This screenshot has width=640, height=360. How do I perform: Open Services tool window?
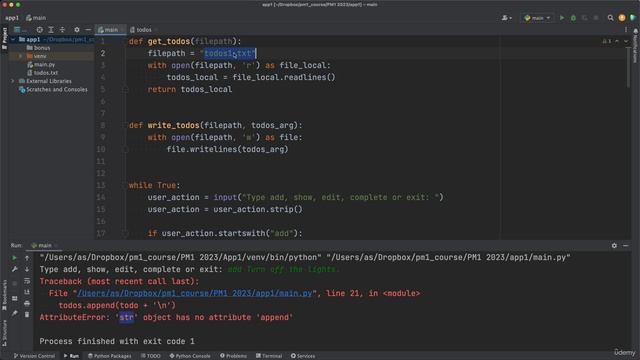303,356
